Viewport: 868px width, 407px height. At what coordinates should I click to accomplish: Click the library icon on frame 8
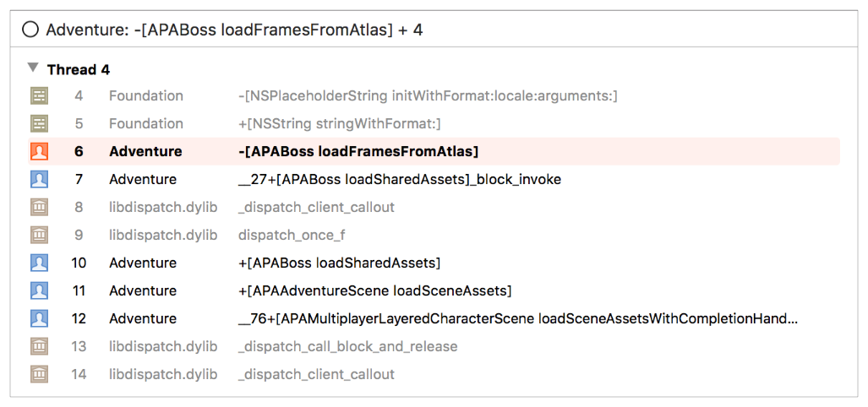pos(39,208)
